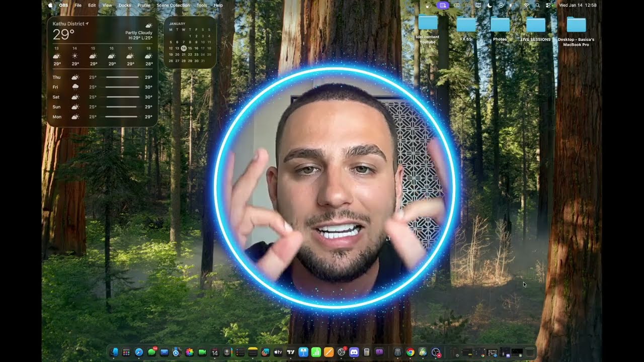The width and height of the screenshot is (644, 362).
Task: Open Finder from the Dock
Action: [114, 352]
